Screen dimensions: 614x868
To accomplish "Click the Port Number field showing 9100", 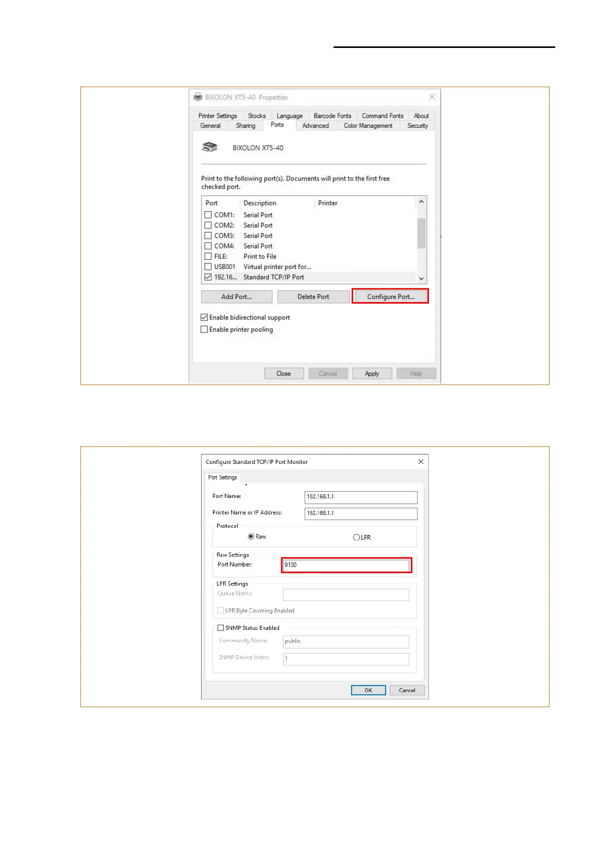I will [346, 565].
